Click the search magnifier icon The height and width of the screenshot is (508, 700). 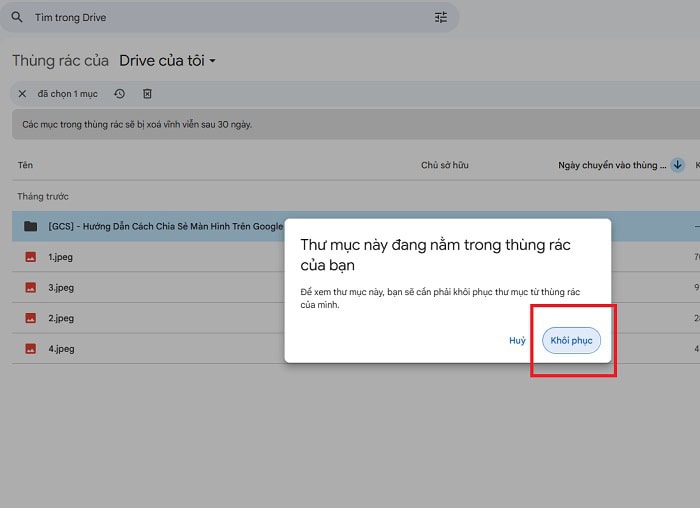tap(17, 17)
